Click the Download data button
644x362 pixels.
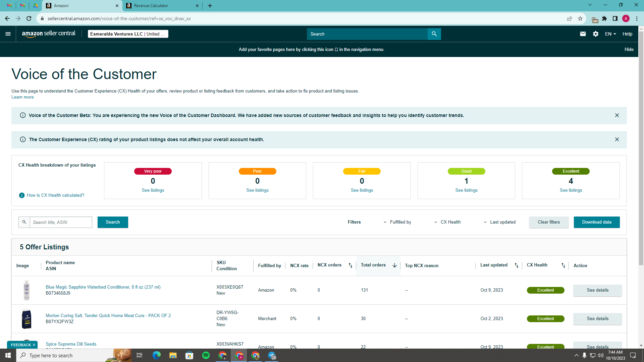pyautogui.click(x=597, y=222)
